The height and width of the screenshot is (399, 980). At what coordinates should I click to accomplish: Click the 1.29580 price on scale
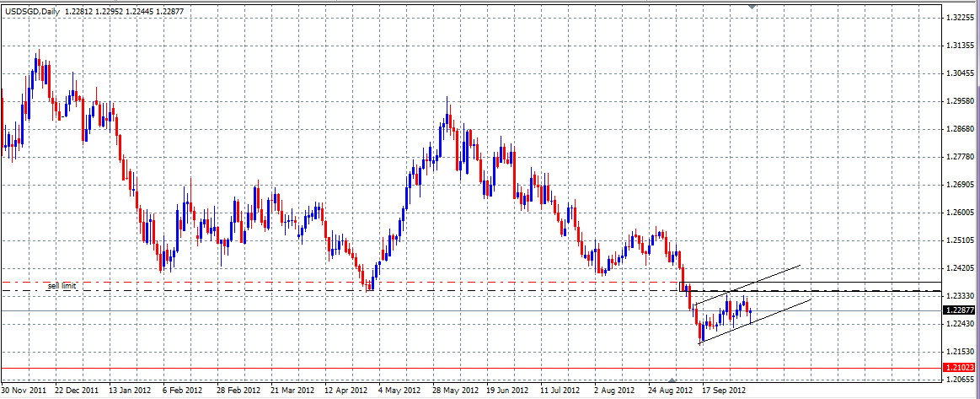[960, 101]
